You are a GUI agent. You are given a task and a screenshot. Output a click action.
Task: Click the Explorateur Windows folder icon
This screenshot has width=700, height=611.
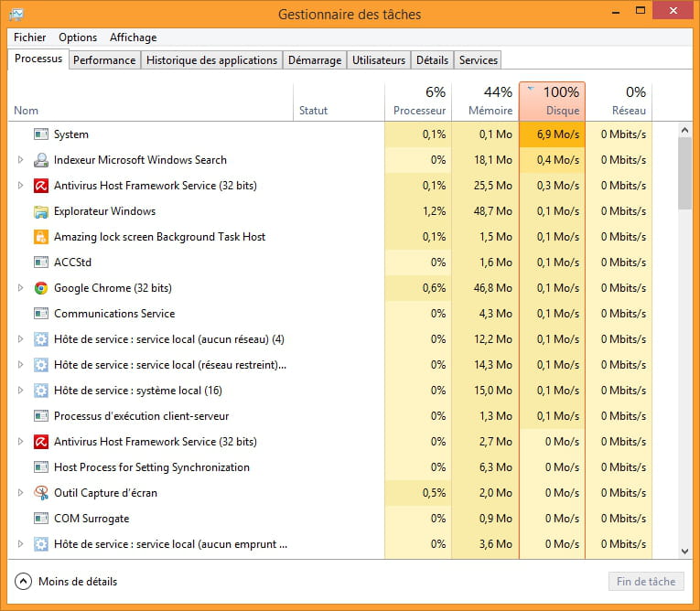[41, 211]
